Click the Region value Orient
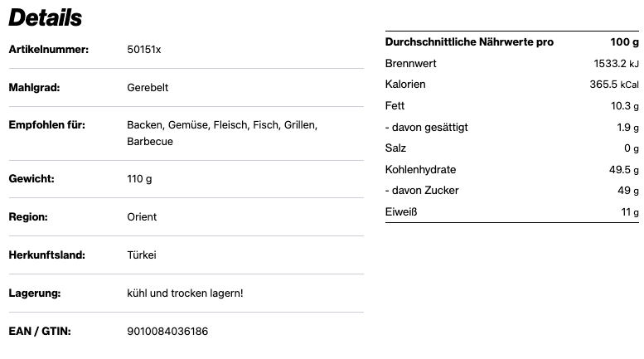The height and width of the screenshot is (359, 644). (142, 217)
